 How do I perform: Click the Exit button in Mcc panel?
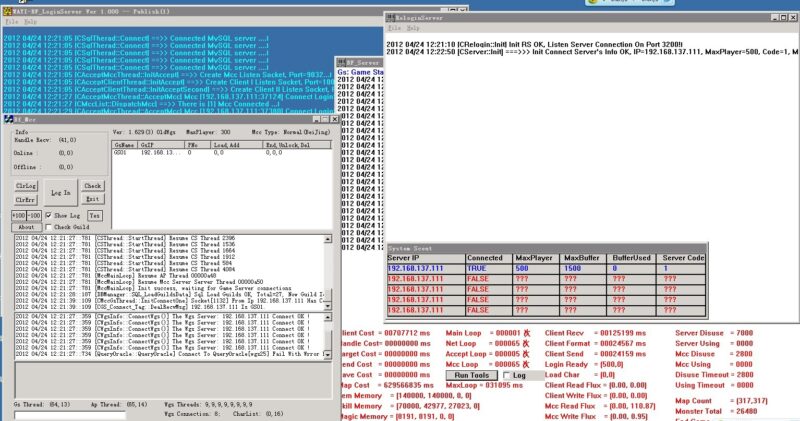click(x=92, y=199)
